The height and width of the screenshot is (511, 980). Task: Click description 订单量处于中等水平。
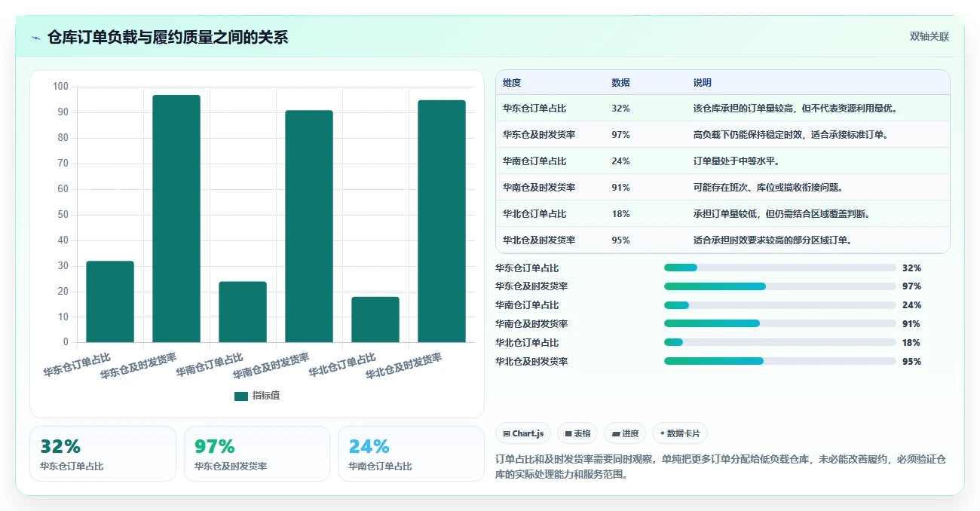point(738,161)
